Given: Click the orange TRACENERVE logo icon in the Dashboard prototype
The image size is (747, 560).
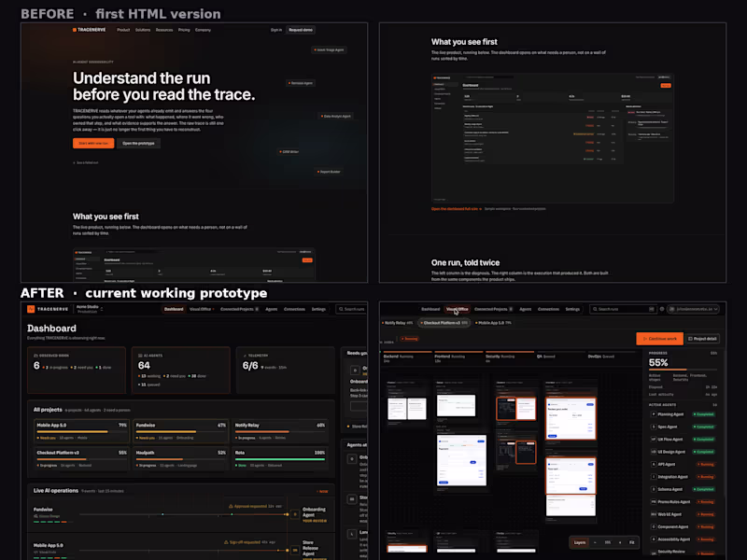Looking at the screenshot, I should pos(31,309).
